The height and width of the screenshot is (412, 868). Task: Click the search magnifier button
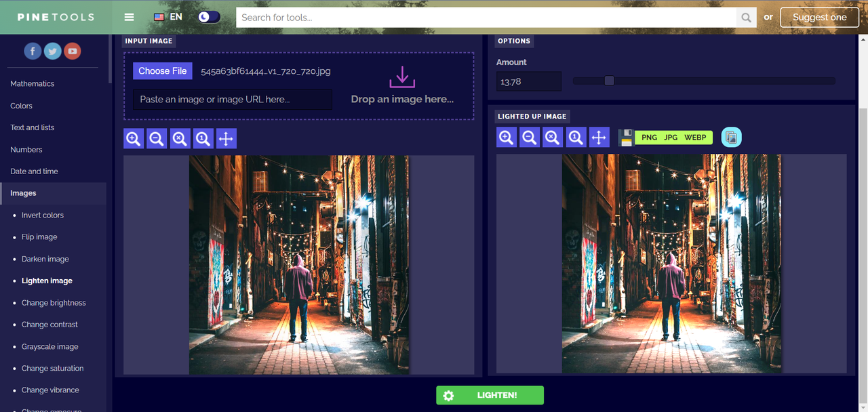tap(747, 17)
